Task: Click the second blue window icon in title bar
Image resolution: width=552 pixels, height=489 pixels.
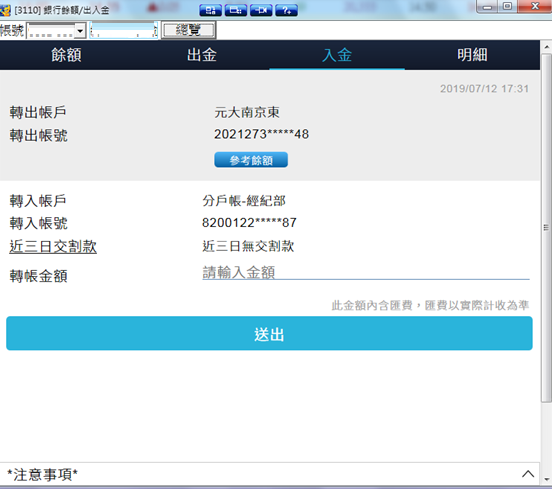Action: click(x=236, y=10)
